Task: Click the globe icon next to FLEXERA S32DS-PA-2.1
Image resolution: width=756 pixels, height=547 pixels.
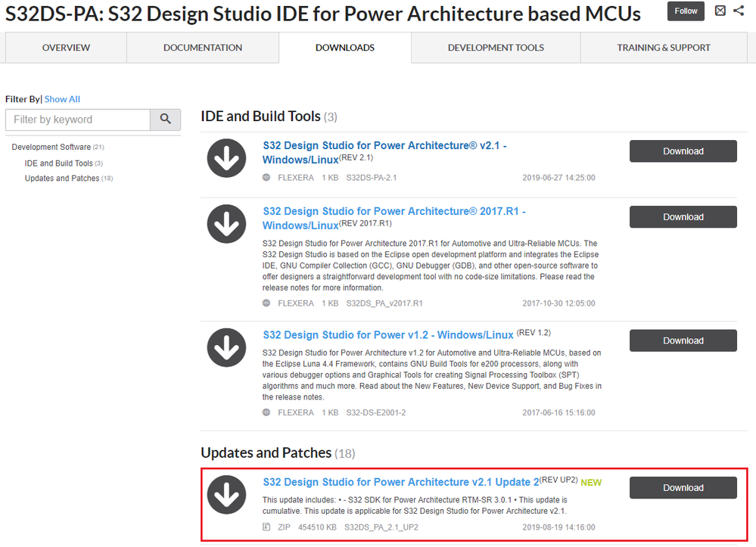Action: tap(266, 177)
